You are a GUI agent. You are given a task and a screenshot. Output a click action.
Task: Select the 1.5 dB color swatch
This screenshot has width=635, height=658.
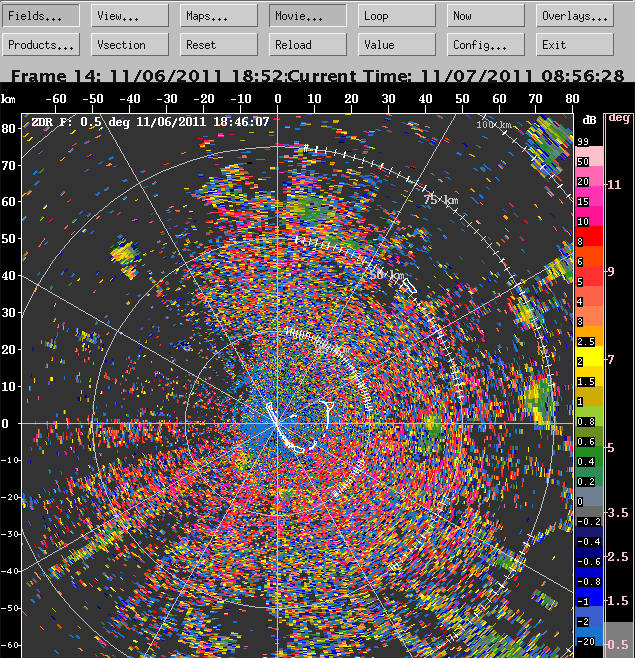(589, 376)
